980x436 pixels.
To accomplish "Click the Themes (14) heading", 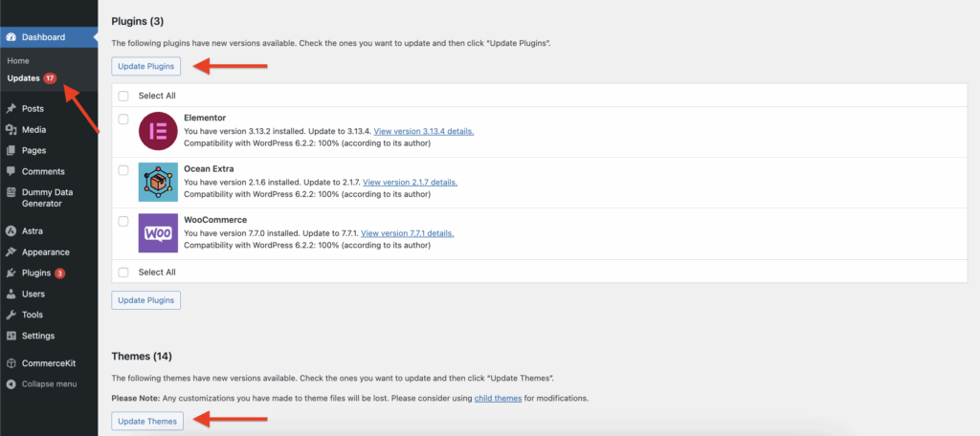I will (142, 356).
